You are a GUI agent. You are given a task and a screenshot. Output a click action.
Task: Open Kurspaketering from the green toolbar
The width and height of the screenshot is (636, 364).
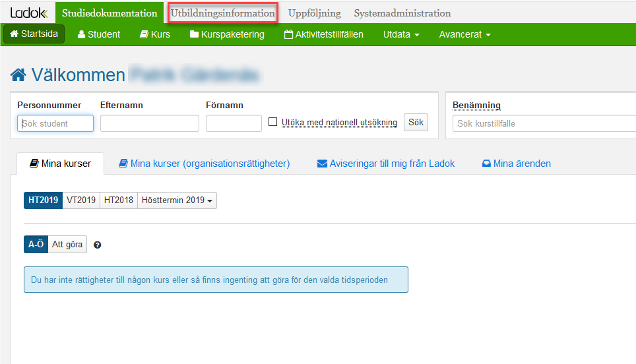coord(227,34)
